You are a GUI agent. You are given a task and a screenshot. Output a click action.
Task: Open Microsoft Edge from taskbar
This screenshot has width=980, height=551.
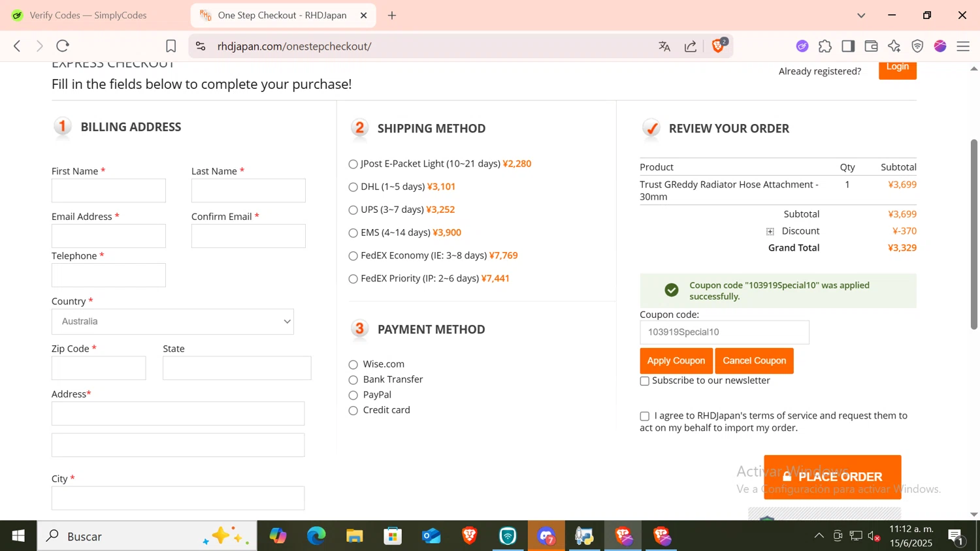[x=316, y=536]
